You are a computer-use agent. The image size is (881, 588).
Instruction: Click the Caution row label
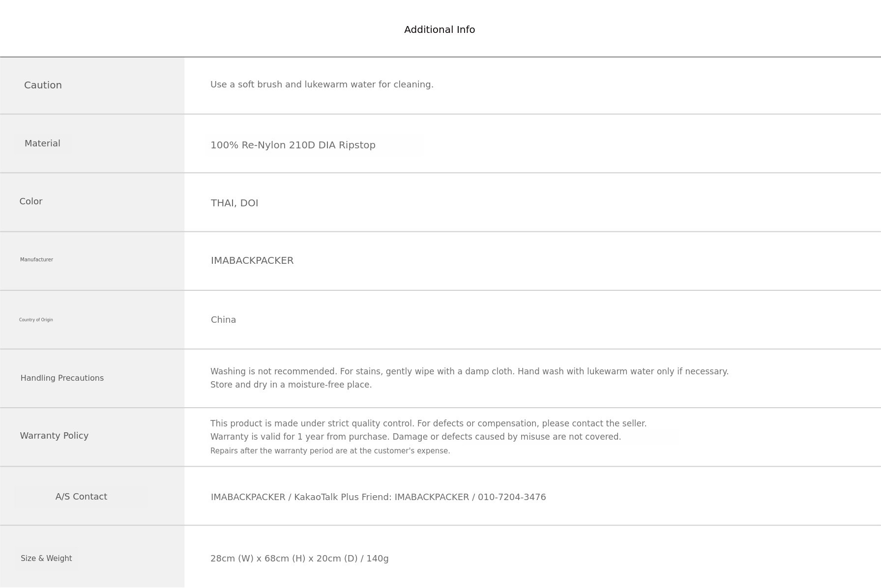[x=43, y=85]
